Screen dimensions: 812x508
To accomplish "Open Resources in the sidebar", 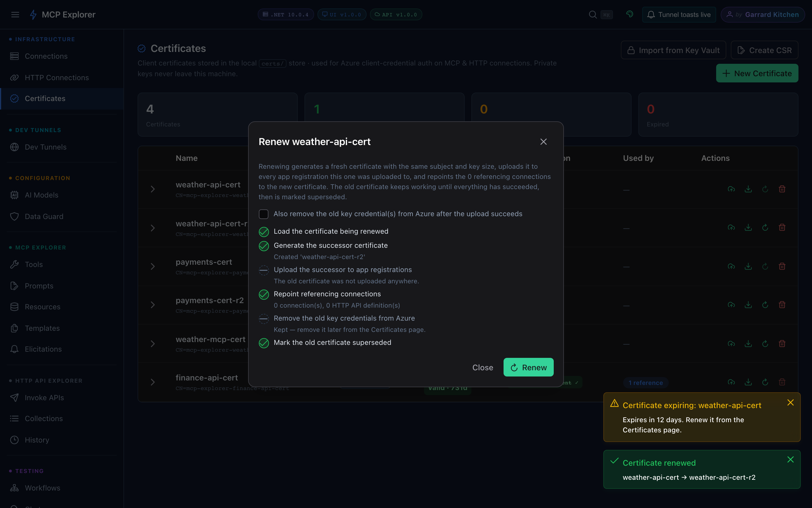I will 62,307.
